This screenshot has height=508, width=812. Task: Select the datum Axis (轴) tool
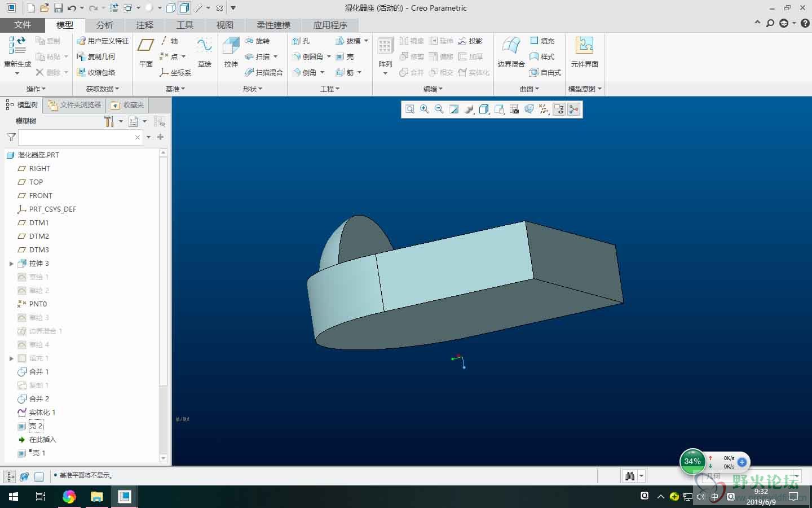click(x=169, y=41)
